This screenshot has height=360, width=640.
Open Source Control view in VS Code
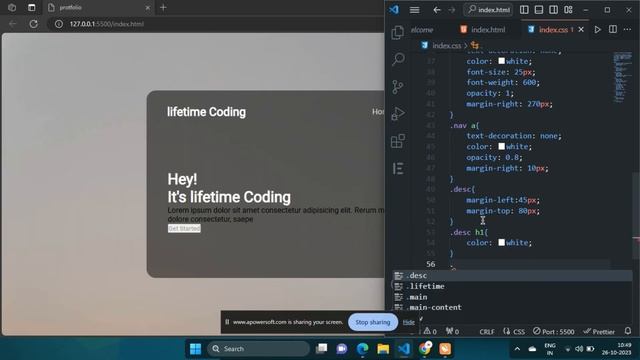click(398, 87)
